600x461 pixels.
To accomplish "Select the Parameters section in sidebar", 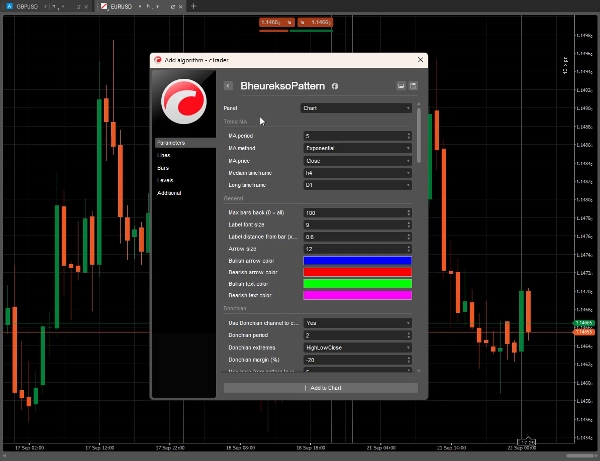I will [x=185, y=143].
